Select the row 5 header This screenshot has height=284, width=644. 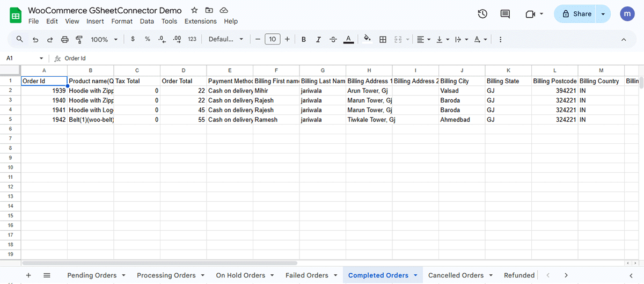(x=10, y=120)
